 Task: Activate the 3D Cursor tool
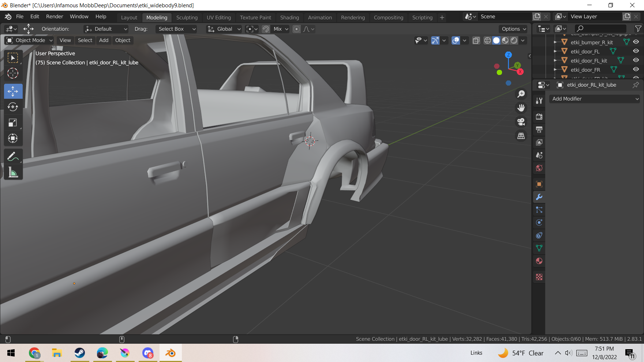coord(13,73)
